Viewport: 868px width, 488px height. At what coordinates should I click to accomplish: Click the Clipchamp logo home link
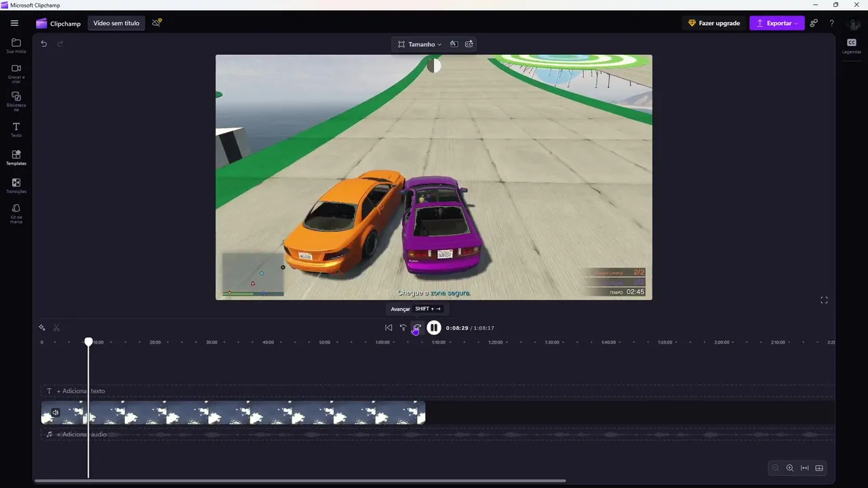point(58,23)
